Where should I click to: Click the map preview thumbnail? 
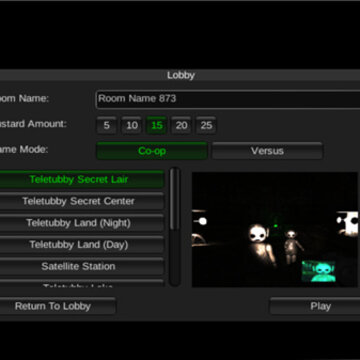coord(275,229)
